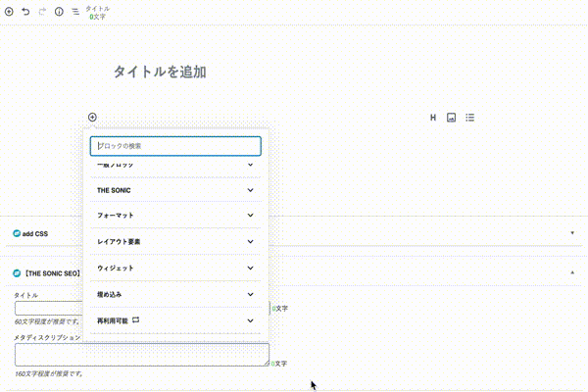Expand the add CSS meta box arrow

pyautogui.click(x=572, y=233)
